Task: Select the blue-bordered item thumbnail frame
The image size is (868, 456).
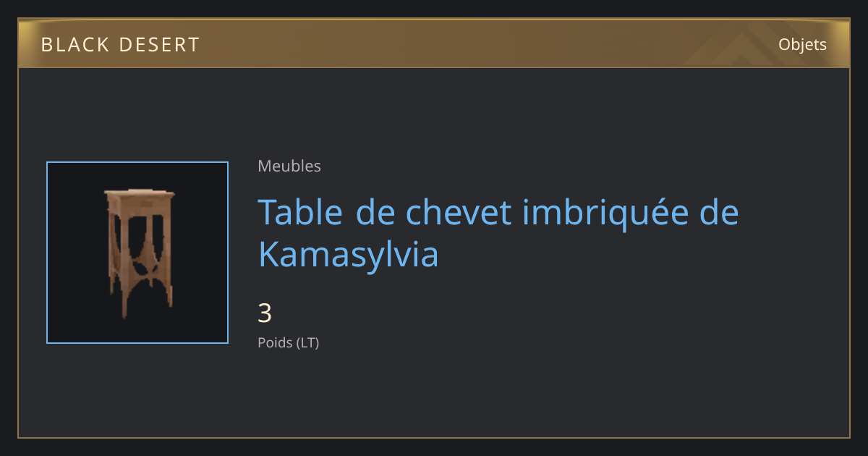Action: tap(137, 253)
